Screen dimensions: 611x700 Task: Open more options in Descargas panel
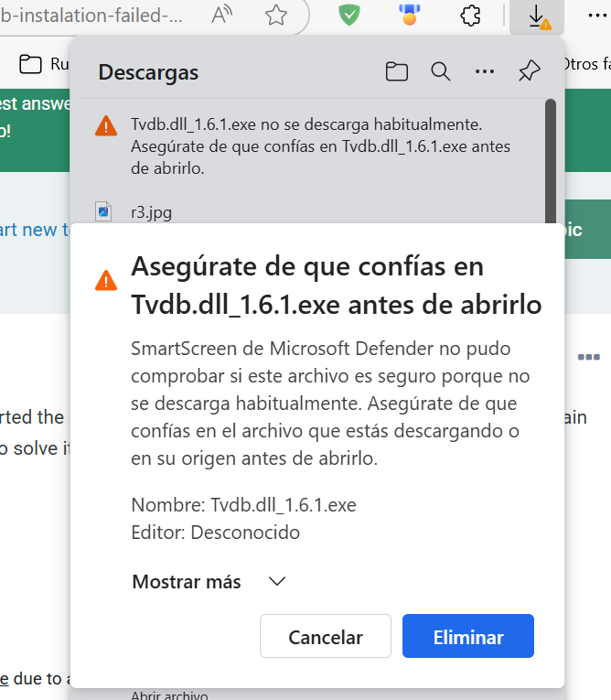[485, 71]
